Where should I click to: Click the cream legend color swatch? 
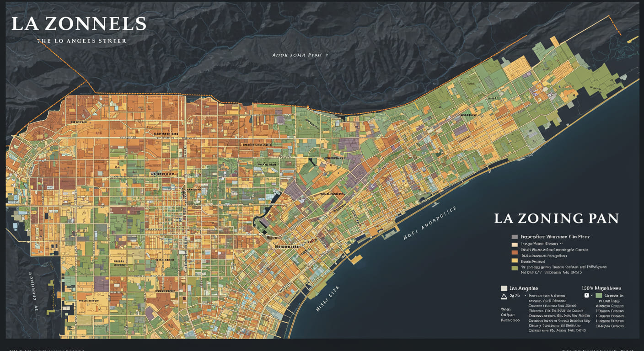(515, 245)
